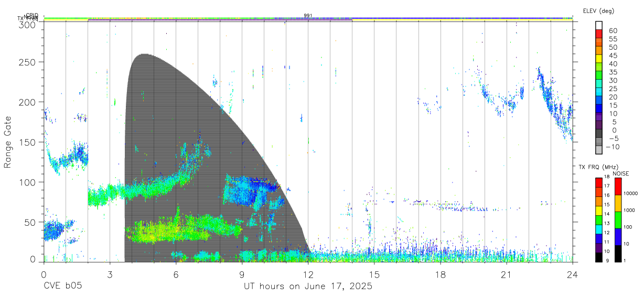The height and width of the screenshot is (297, 644).
Task: Click the "30" ELEV scale label
Action: pos(612,80)
